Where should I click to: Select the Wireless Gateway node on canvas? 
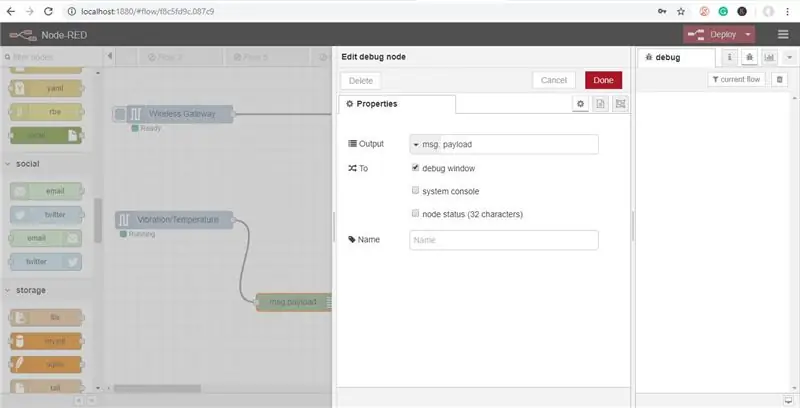[x=180, y=114]
